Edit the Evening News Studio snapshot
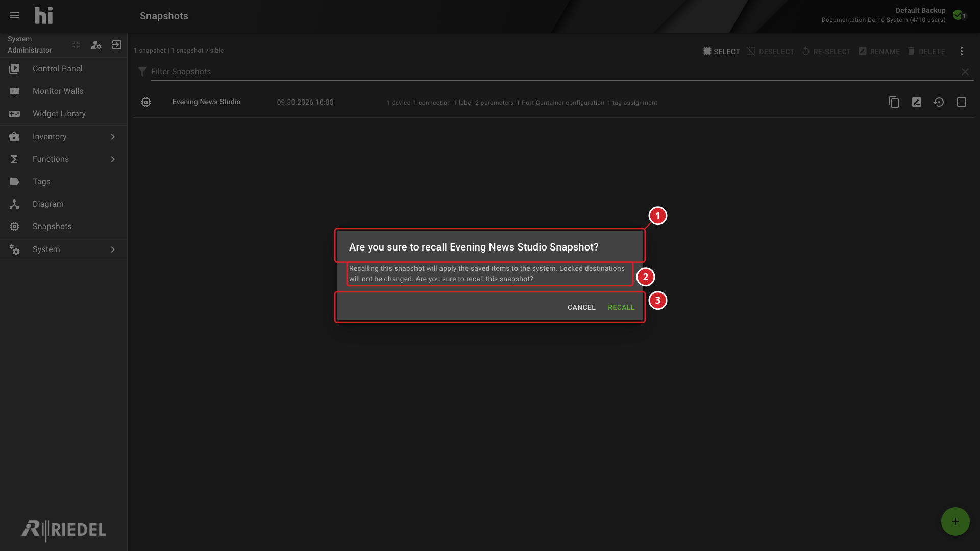This screenshot has height=551, width=980. [x=917, y=102]
